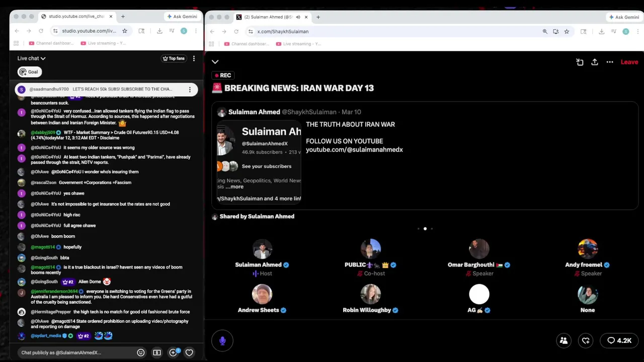This screenshot has width=644, height=362.
Task: Open the youtube.com/@sulaimanahmedx link
Action: coord(354,149)
